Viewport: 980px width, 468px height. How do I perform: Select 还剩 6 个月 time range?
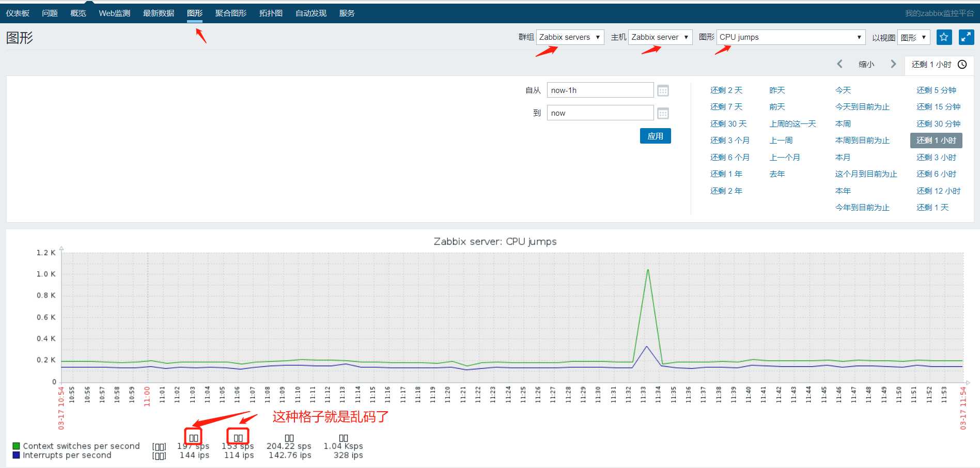(x=730, y=157)
